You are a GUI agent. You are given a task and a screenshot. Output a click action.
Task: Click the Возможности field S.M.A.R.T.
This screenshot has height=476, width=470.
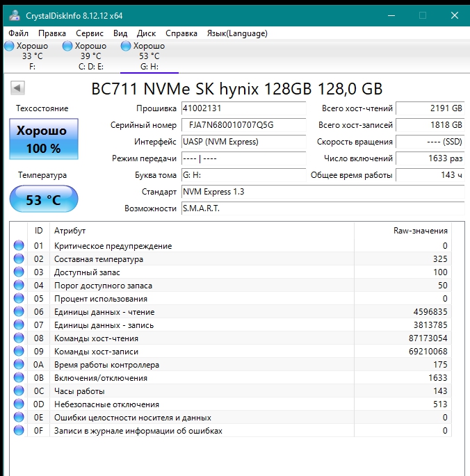323,208
